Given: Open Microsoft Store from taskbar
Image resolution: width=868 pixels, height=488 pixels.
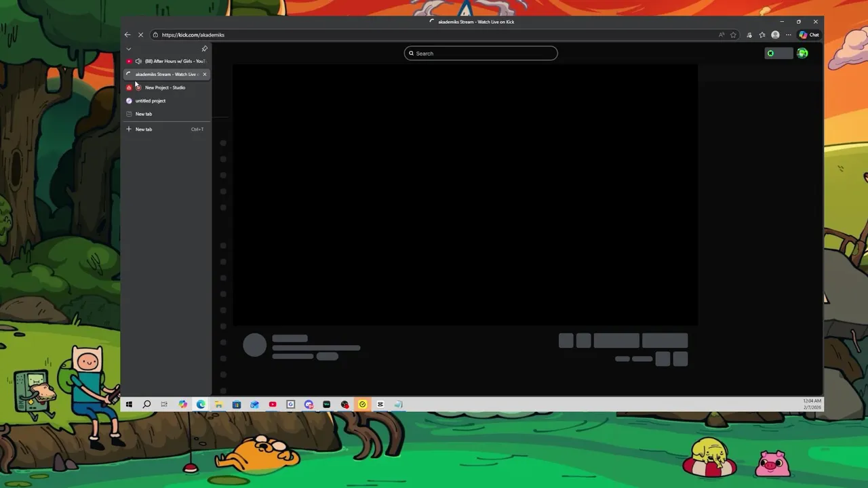Looking at the screenshot, I should (x=237, y=405).
